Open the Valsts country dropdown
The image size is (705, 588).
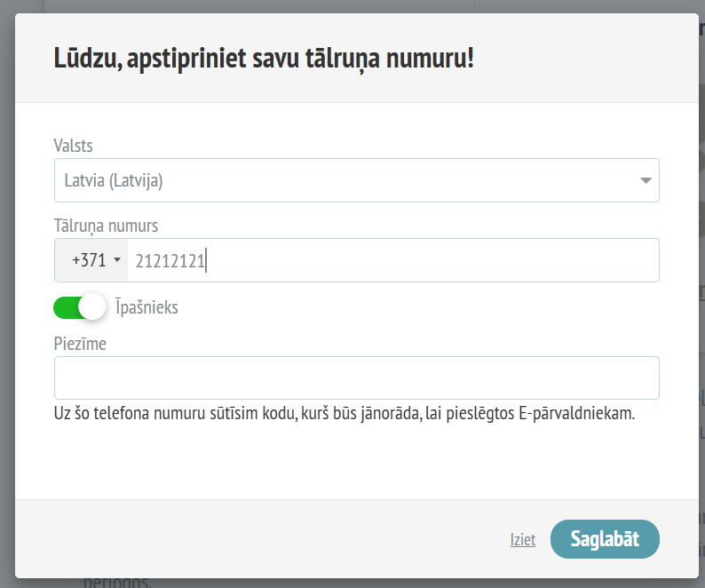click(x=357, y=180)
